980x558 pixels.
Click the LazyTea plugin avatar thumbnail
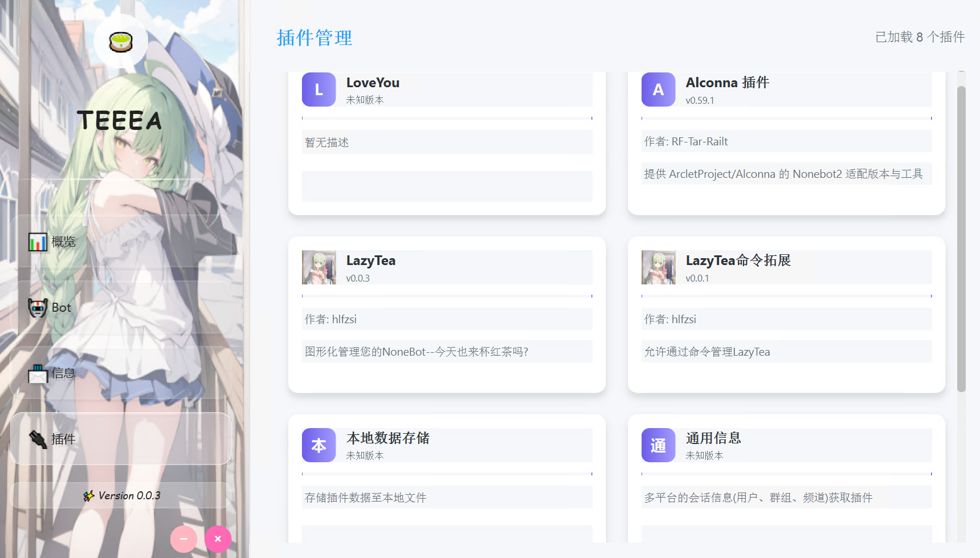coord(318,267)
